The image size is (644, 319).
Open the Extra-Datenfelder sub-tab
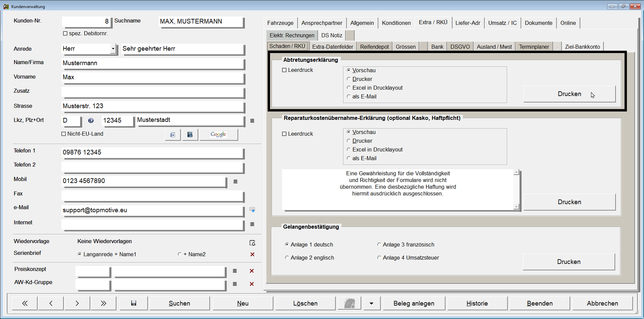[x=332, y=47]
